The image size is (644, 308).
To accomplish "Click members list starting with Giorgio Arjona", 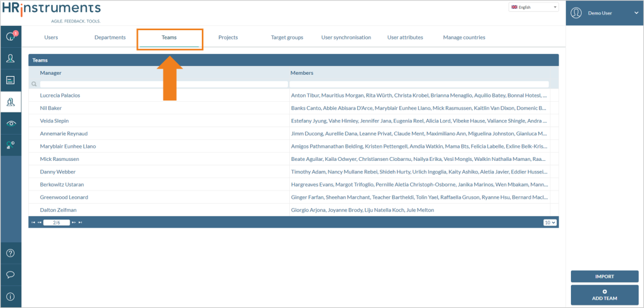I will [x=362, y=210].
